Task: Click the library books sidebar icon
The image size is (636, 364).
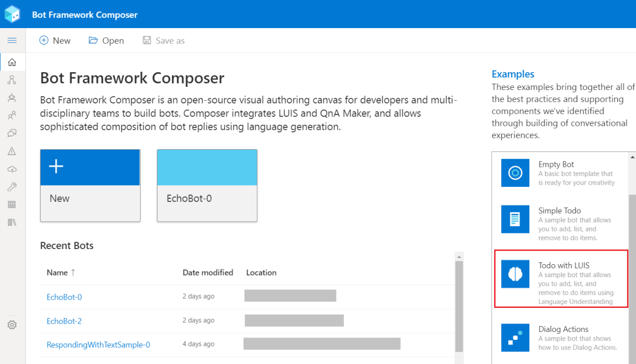Action: [x=12, y=223]
